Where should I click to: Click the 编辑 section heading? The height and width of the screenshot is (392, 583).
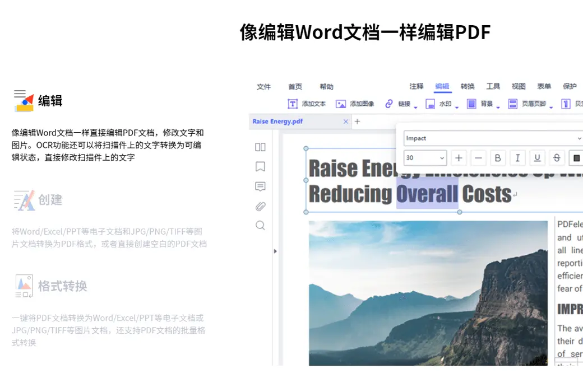coord(50,101)
